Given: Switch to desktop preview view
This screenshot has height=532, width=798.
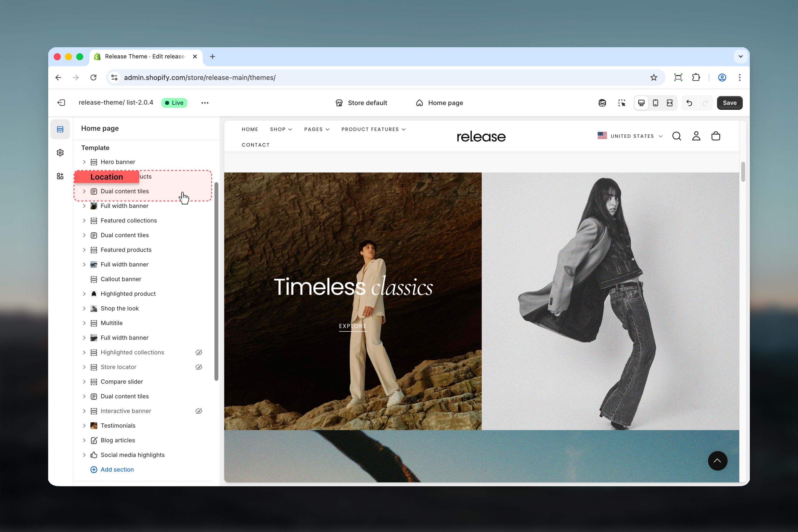Looking at the screenshot, I should click(x=641, y=103).
